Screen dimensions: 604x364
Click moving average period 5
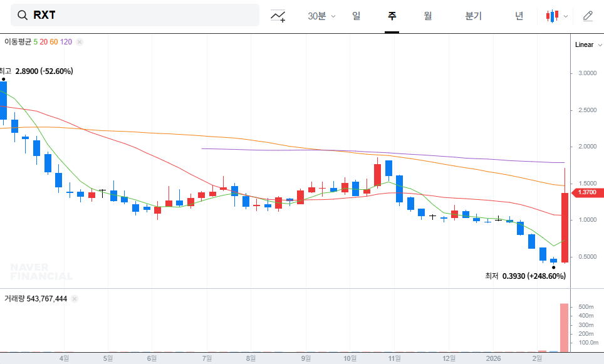click(36, 41)
